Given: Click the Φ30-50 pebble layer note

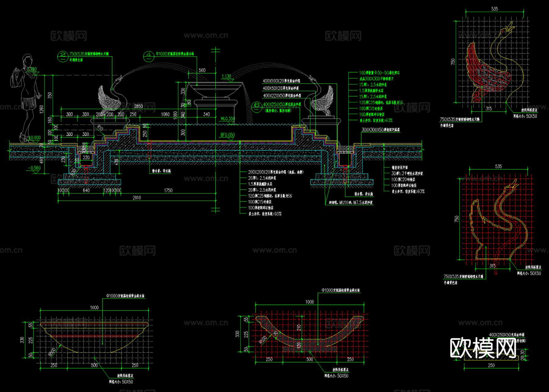Looking at the screenshot, I should pyautogui.click(x=379, y=73).
